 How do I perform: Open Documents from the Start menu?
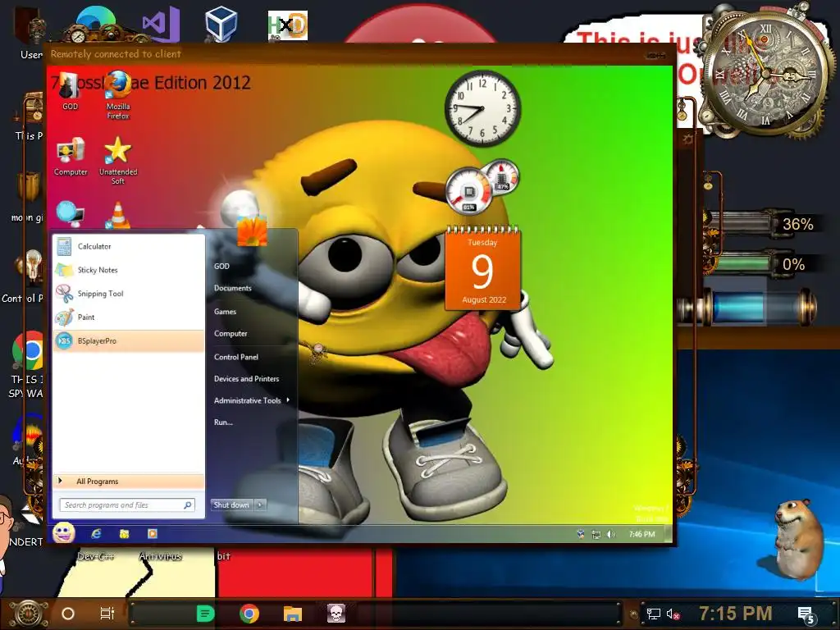[x=232, y=288]
